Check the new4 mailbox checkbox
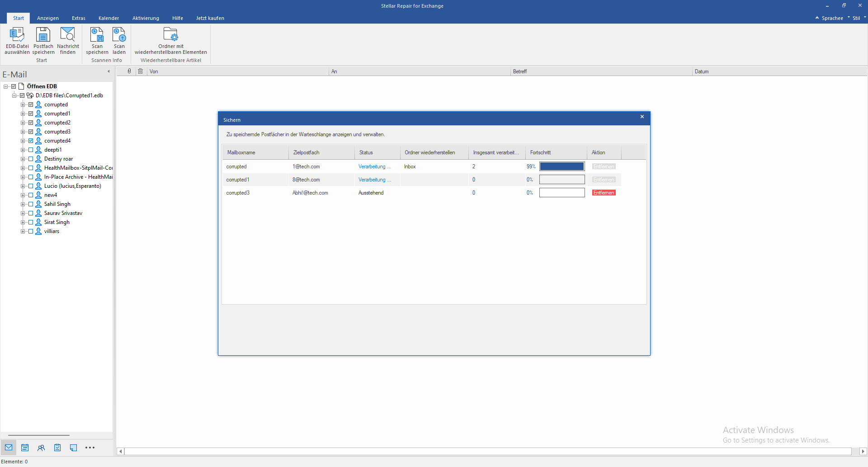Image resolution: width=868 pixels, height=467 pixels. pyautogui.click(x=31, y=195)
